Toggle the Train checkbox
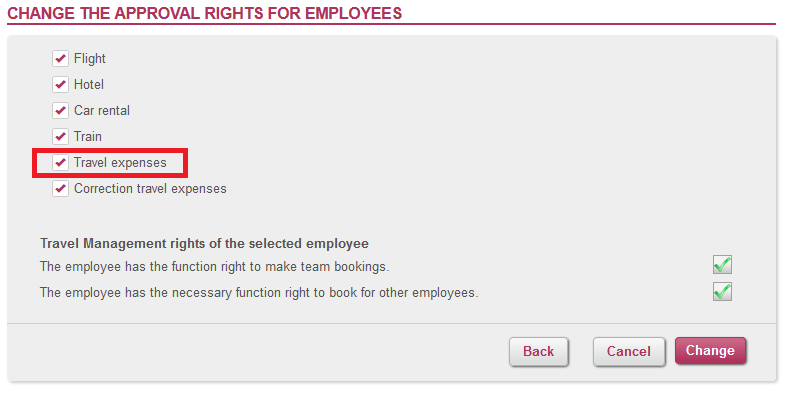Screen dimensions: 788x393 (x=60, y=136)
